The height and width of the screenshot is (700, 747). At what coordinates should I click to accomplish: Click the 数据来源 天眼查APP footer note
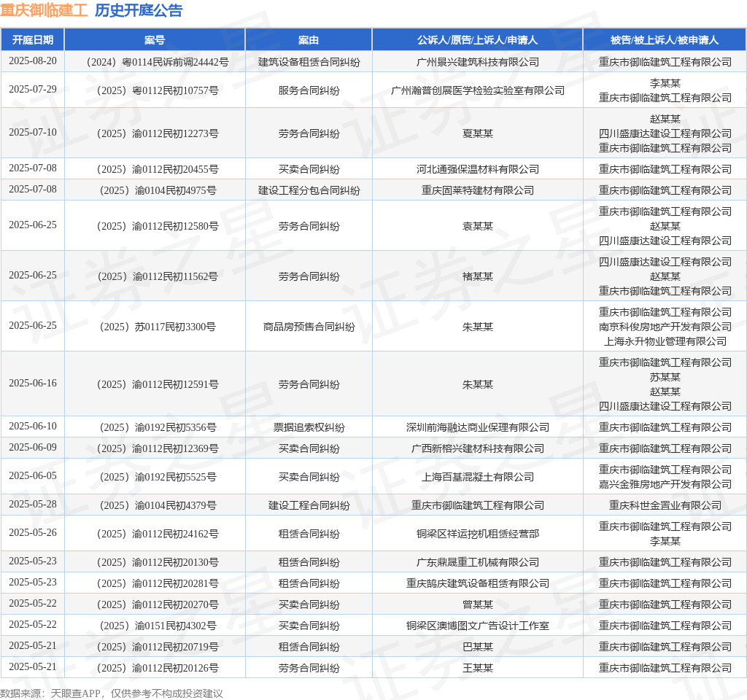[112, 693]
